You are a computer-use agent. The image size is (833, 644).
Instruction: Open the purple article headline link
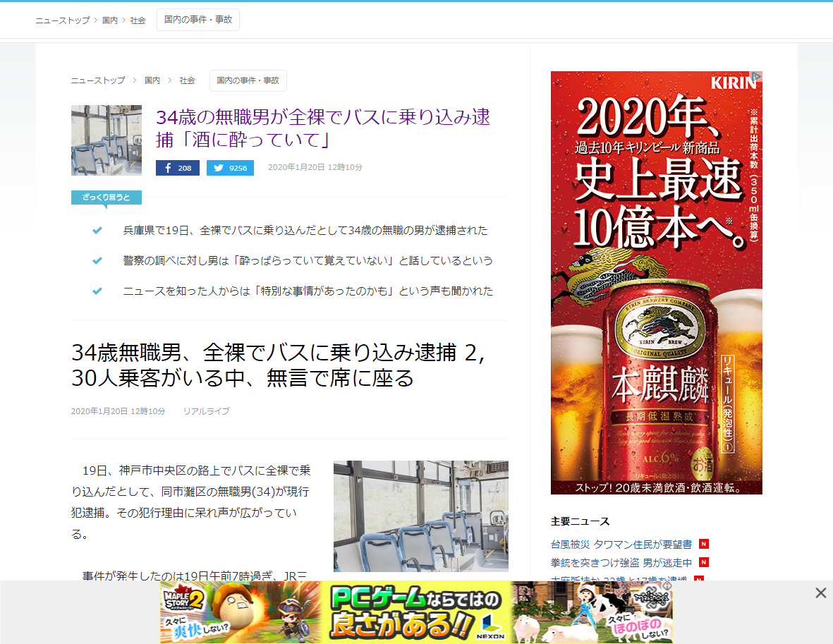[x=323, y=128]
